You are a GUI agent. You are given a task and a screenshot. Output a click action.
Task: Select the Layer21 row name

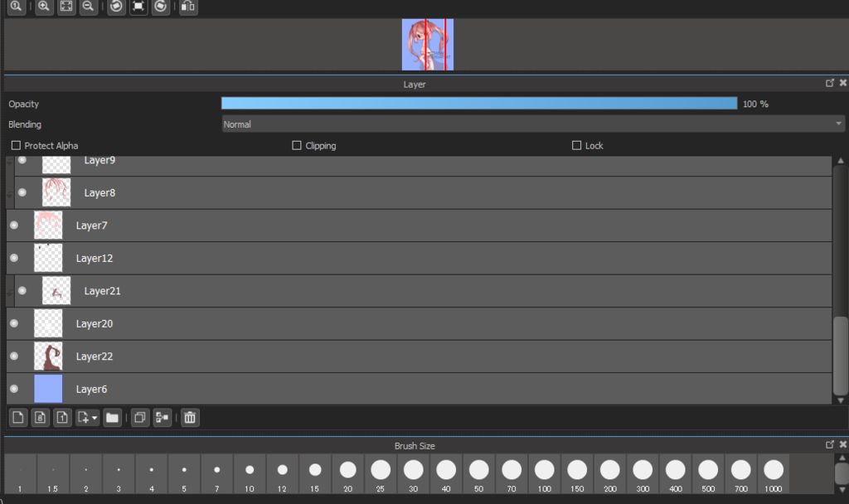point(102,291)
